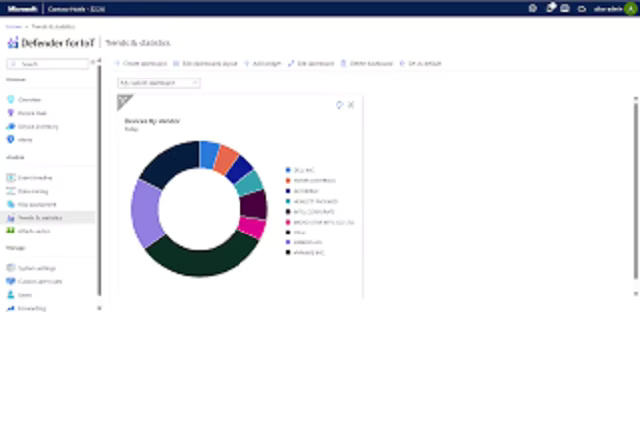Click the light purple legend entry
Screen dimensions: 640x431
[x=304, y=242]
